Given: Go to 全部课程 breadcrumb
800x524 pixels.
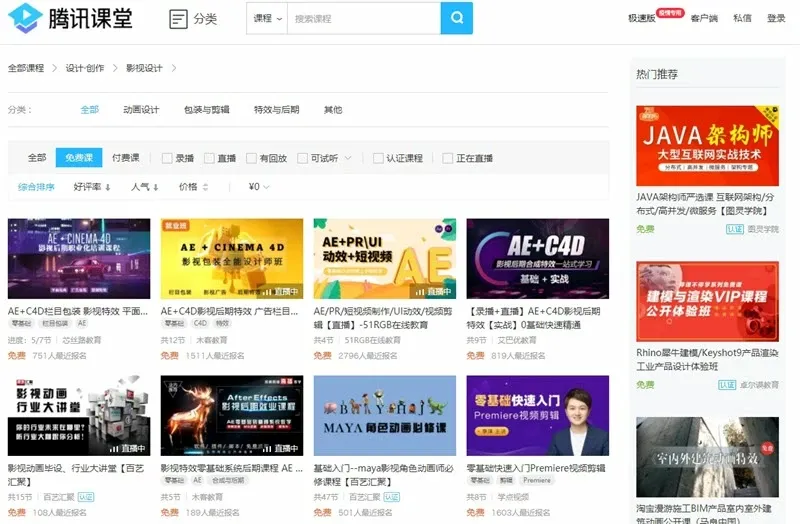Looking at the screenshot, I should (x=26, y=68).
